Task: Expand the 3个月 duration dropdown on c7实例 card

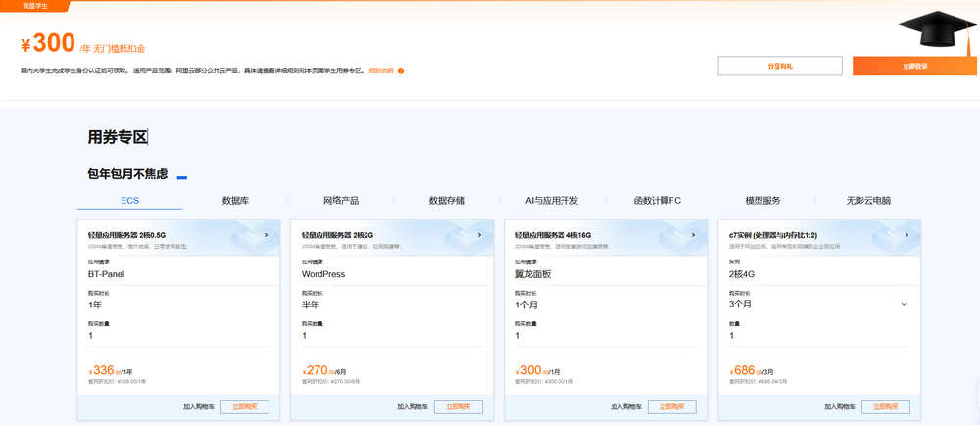Action: click(904, 304)
